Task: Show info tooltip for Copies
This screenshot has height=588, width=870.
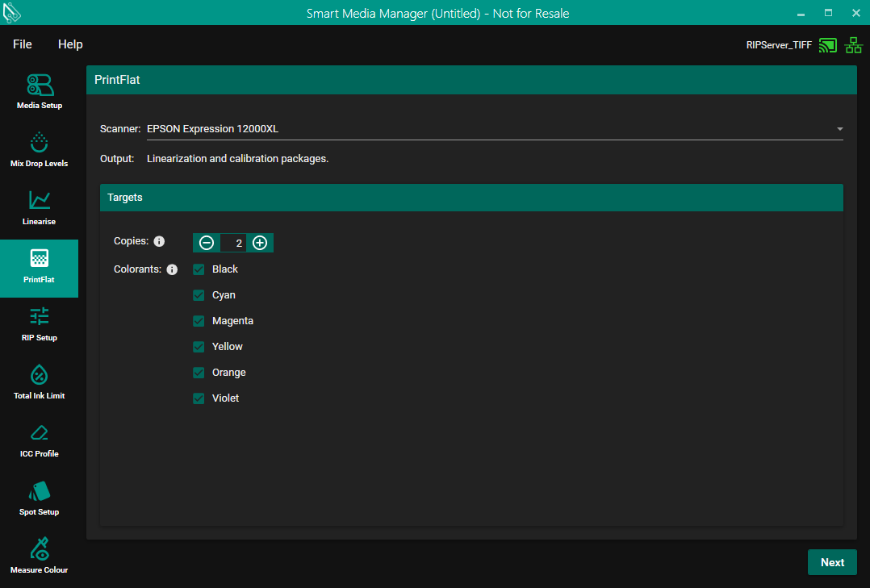Action: 159,241
